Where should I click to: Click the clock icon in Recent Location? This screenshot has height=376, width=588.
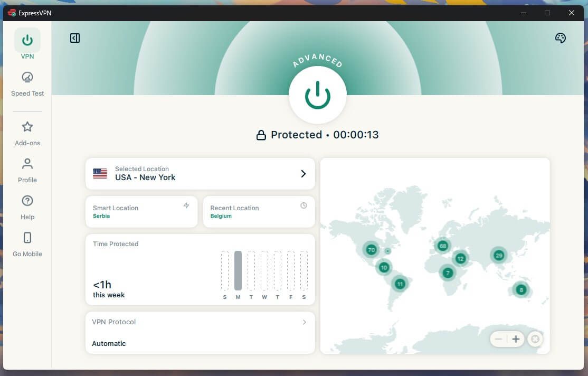(304, 205)
